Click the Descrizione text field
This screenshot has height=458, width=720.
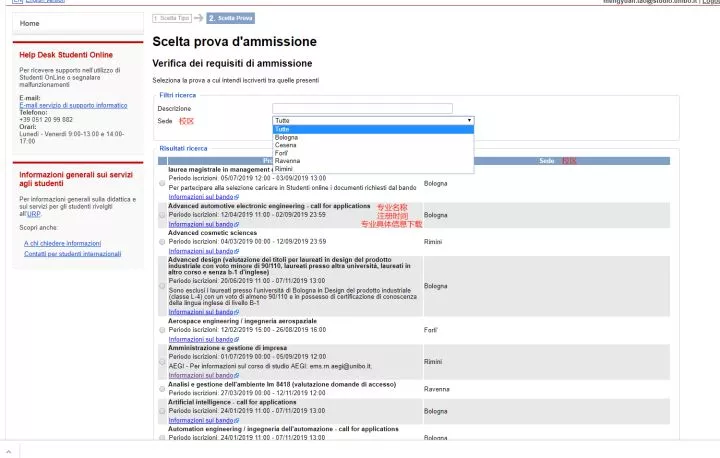362,108
